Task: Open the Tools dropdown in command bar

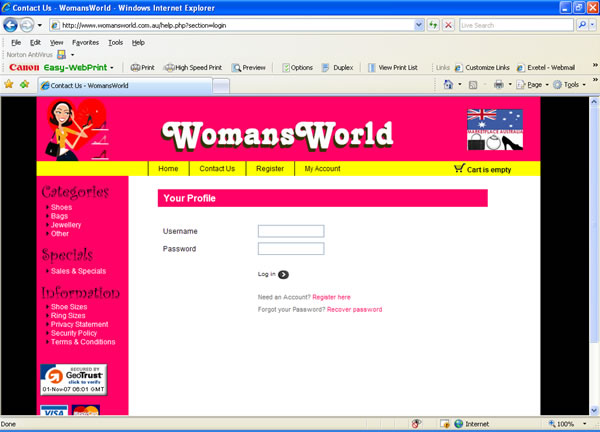Action: (x=571, y=85)
